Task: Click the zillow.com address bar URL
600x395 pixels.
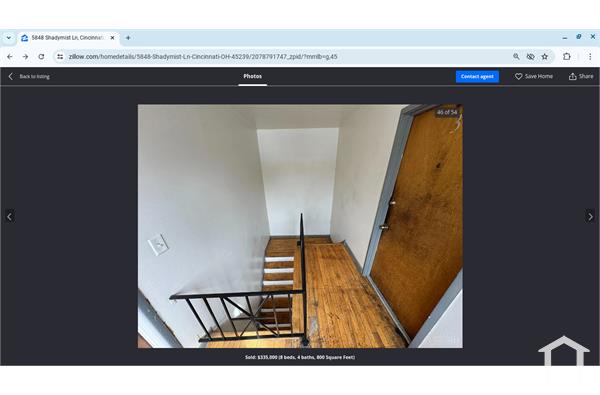Action: pyautogui.click(x=203, y=57)
